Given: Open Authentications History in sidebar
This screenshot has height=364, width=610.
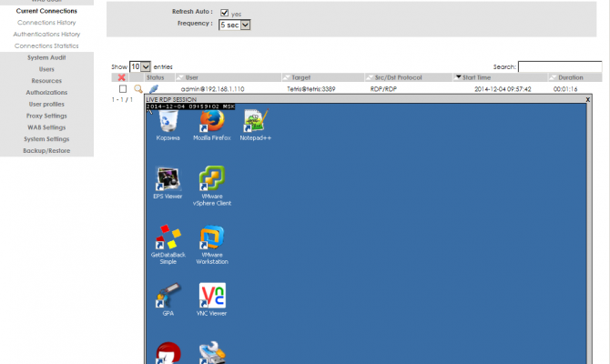Looking at the screenshot, I should click(46, 35).
